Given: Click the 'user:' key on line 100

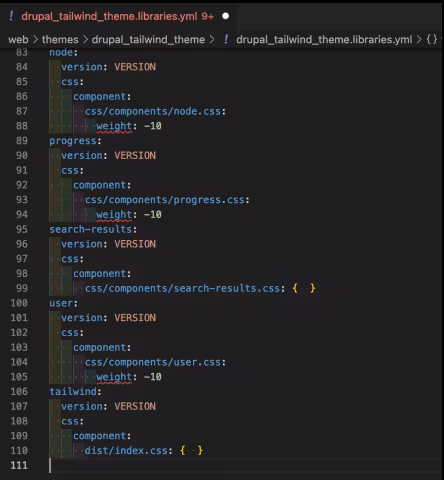Looking at the screenshot, I should coord(63,303).
